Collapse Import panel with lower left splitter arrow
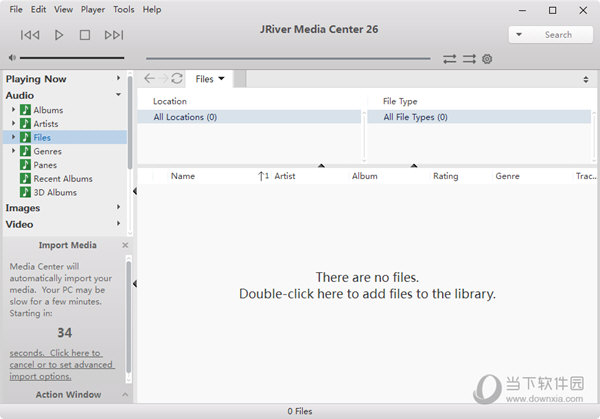This screenshot has width=600, height=419. click(x=135, y=284)
